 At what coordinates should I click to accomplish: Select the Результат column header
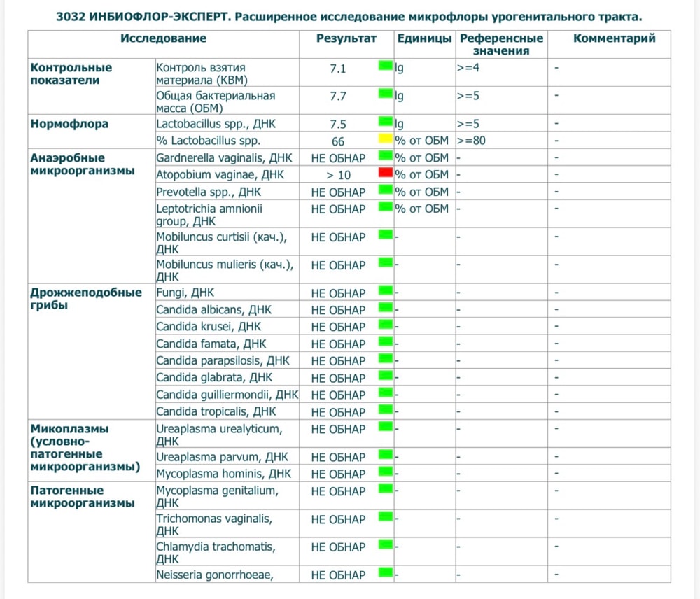click(346, 38)
